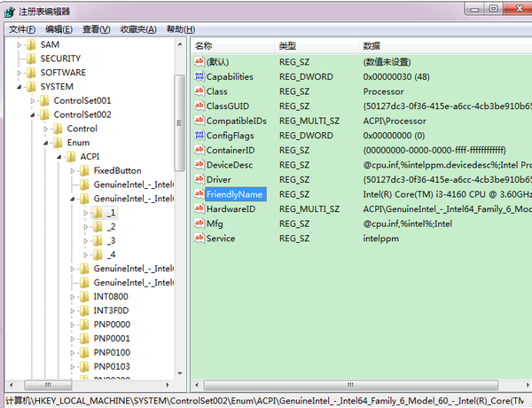This screenshot has width=532, height=408.
Task: Click the string icon beside Class value
Action: pyautogui.click(x=199, y=91)
